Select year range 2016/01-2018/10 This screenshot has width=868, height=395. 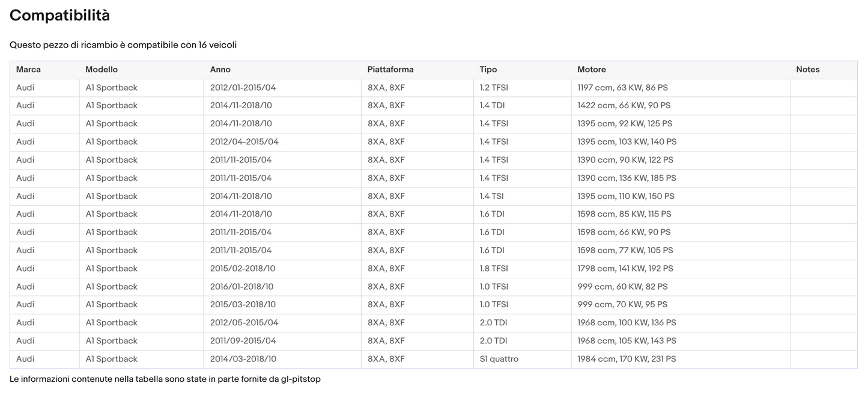[x=241, y=287]
